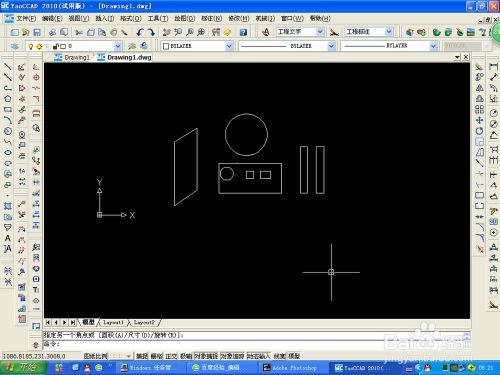Click the Windows Start button
Image resolution: width=500 pixels, height=375 pixels.
[x=23, y=367]
